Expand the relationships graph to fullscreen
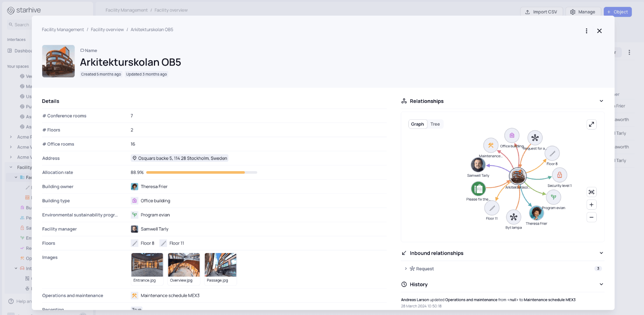644x315 pixels. (591, 124)
